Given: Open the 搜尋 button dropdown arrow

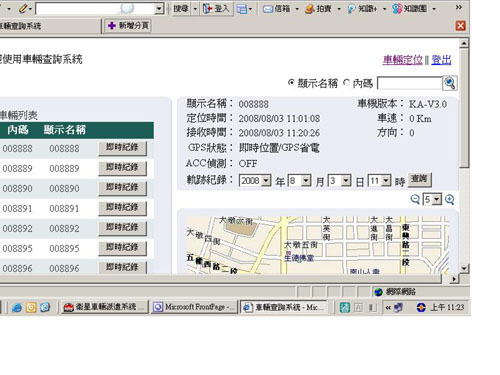Looking at the screenshot, I should click(195, 9).
